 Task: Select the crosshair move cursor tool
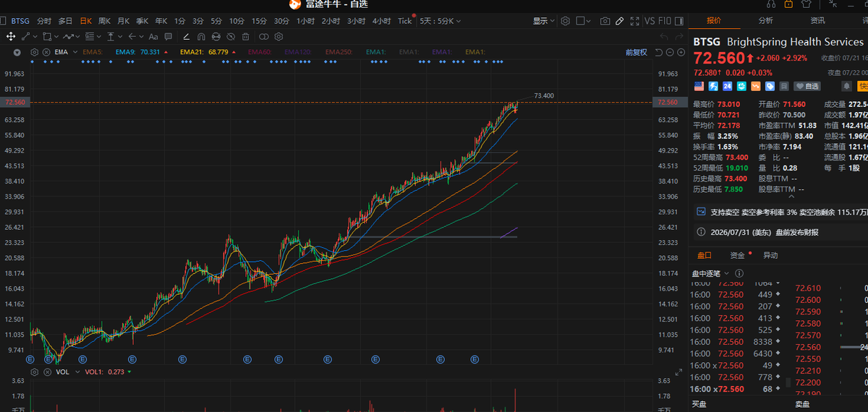tap(11, 36)
